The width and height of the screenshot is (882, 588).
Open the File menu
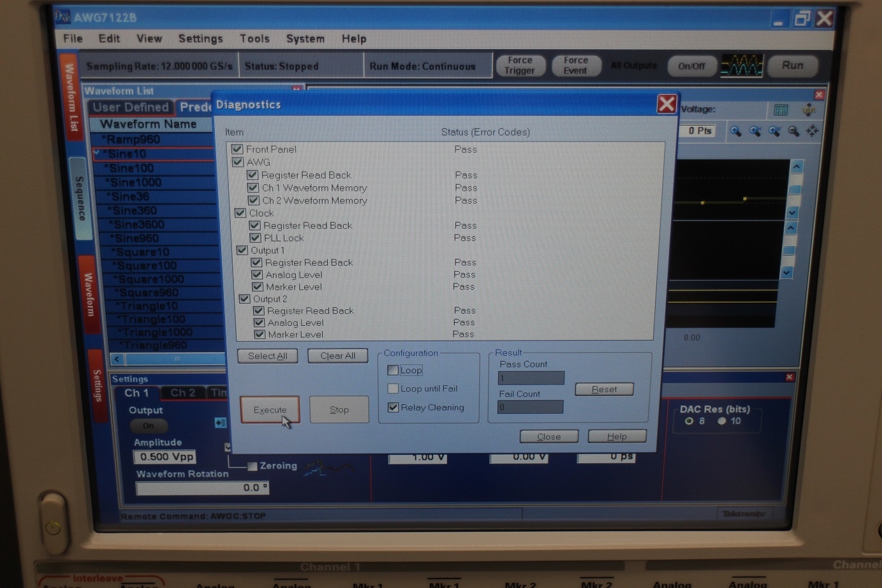tap(73, 38)
